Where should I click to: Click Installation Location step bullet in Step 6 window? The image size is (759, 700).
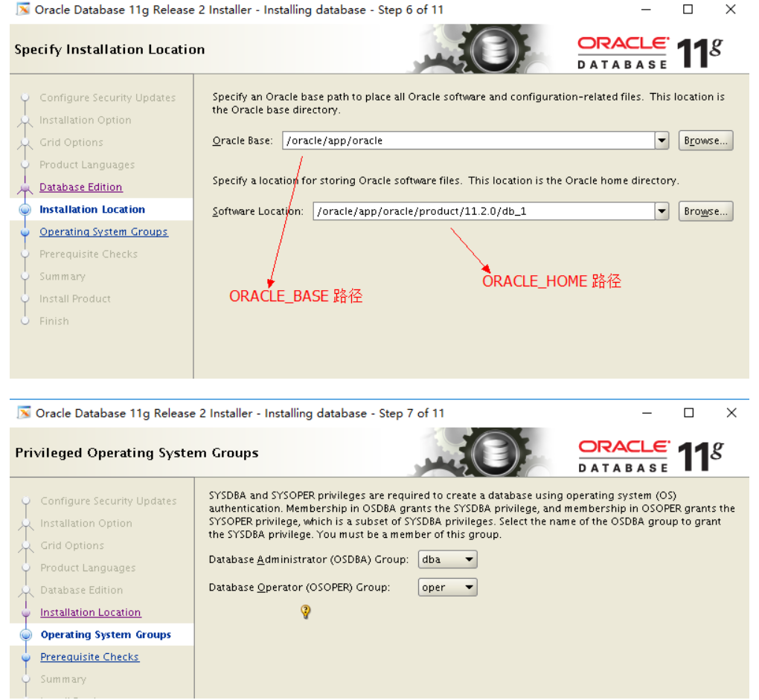point(25,210)
